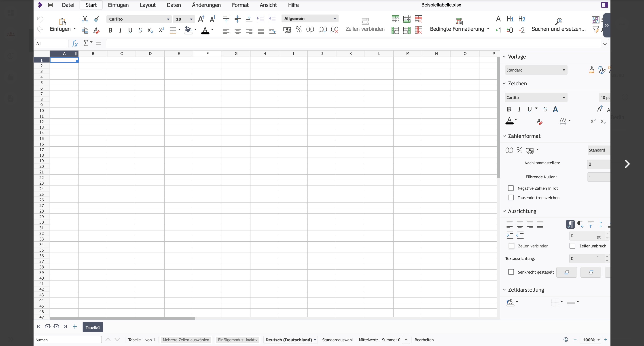Open the Standard dropdown under Vorlage
The width and height of the screenshot is (644, 346).
click(536, 70)
